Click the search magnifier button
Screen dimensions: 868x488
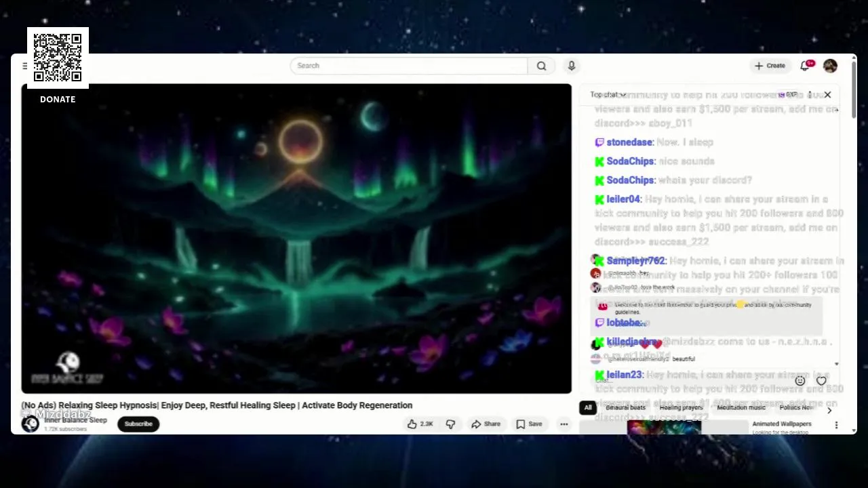click(x=541, y=66)
